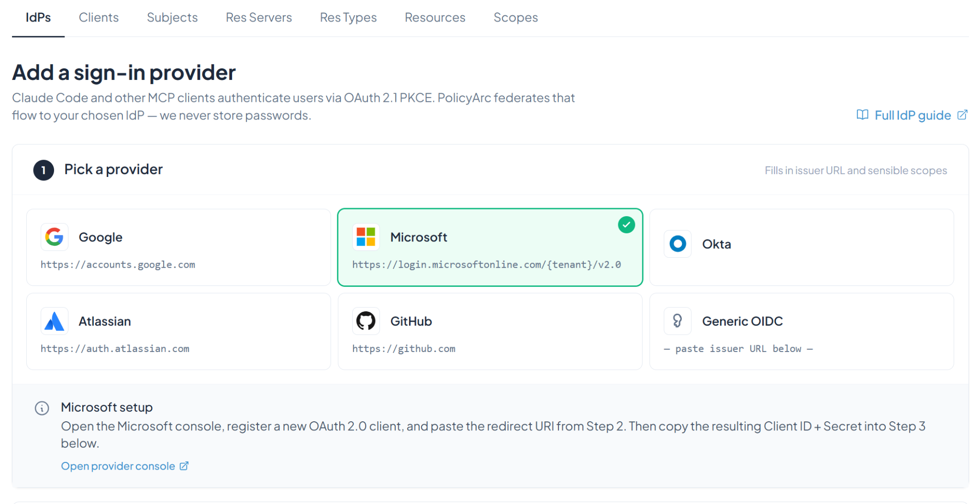Open the Res Types tab
980x504 pixels.
point(348,18)
